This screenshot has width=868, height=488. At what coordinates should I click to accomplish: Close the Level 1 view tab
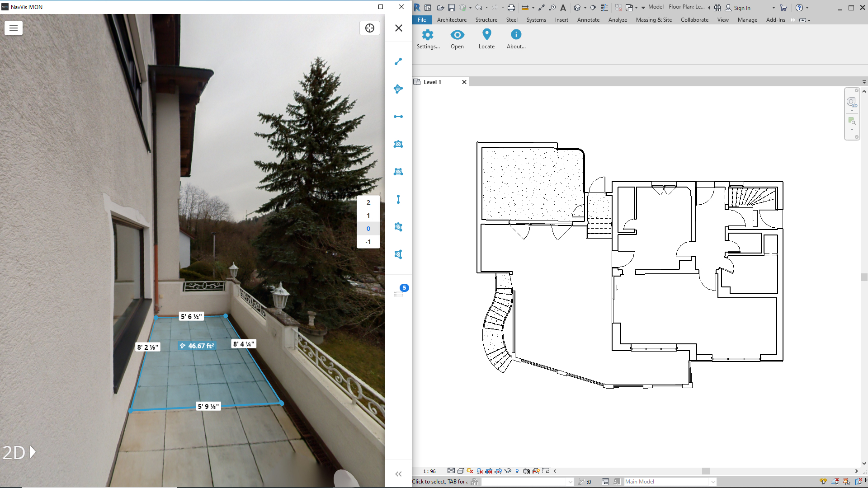(x=464, y=82)
